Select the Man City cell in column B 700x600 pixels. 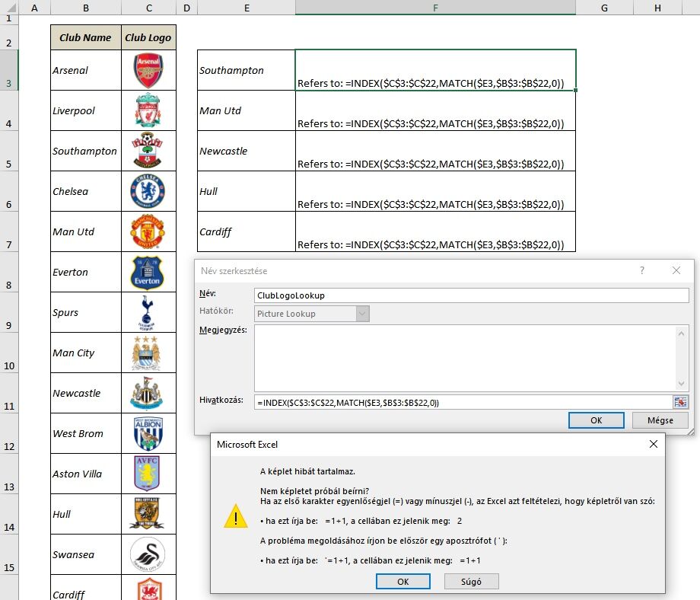(86, 353)
